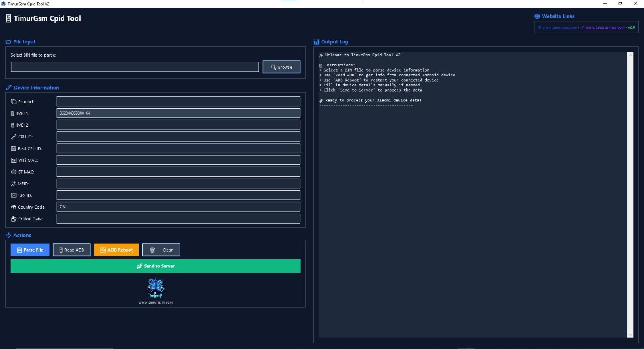
Task: Click the Read ADB button
Action: tap(72, 250)
